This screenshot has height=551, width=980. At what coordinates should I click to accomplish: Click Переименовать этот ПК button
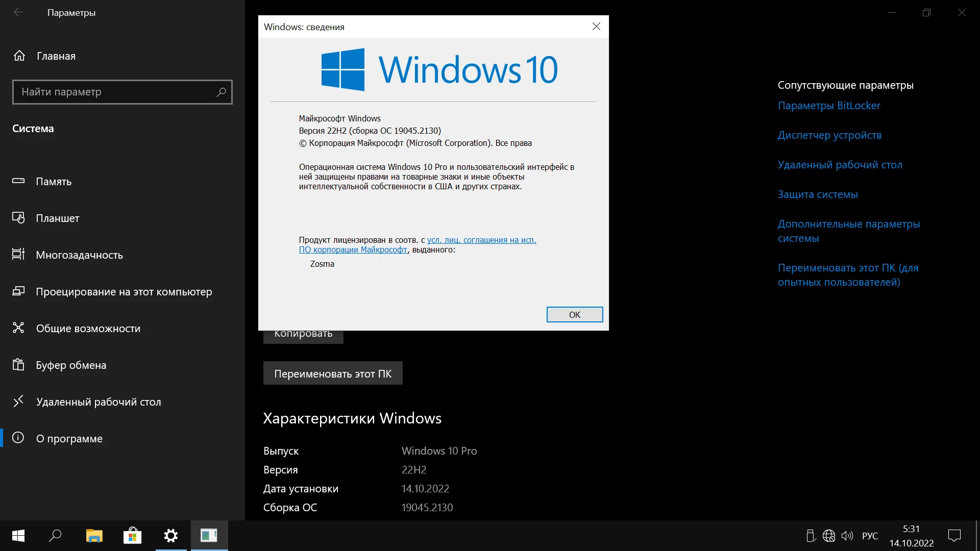333,373
